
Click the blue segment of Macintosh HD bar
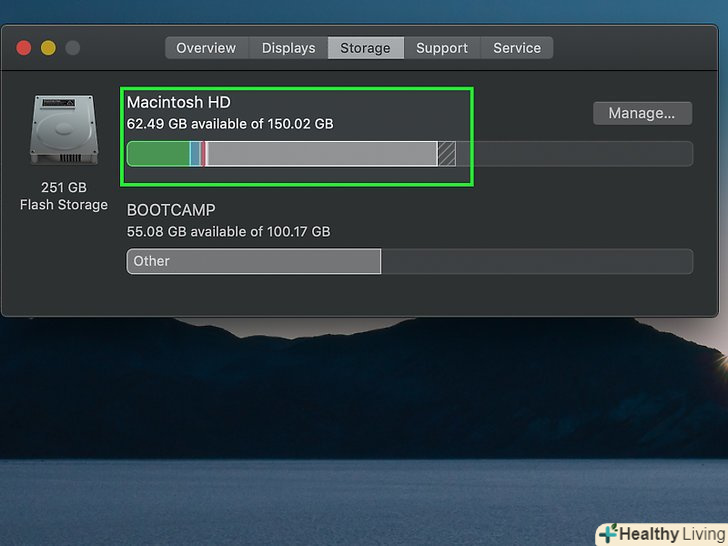pos(195,154)
